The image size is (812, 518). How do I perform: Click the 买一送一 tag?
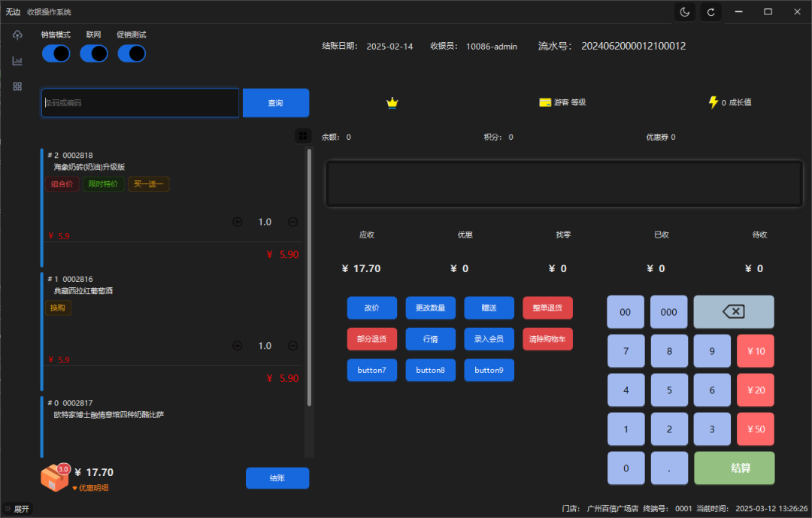(x=149, y=184)
